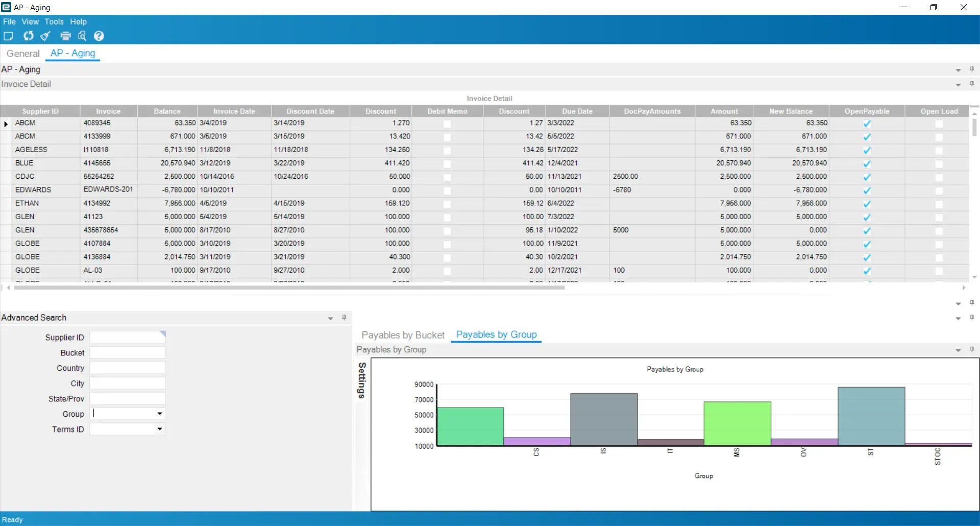Toggle Open Load checkbox for invoice 41123
Image resolution: width=980 pixels, height=526 pixels.
[939, 217]
